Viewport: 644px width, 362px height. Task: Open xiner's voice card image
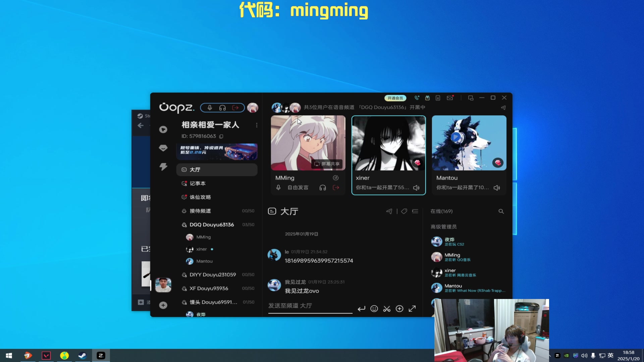tap(388, 143)
